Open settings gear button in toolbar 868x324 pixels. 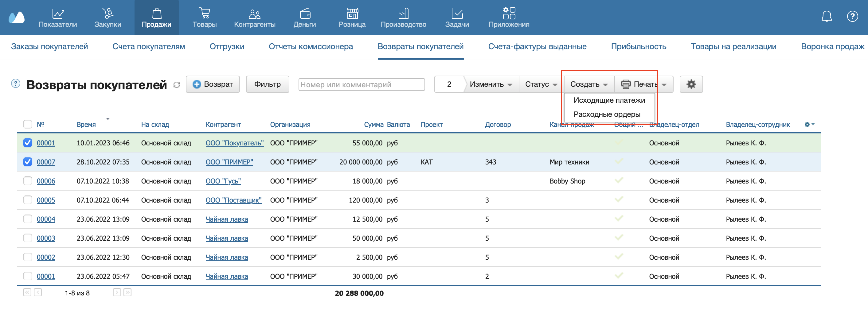[x=691, y=84]
